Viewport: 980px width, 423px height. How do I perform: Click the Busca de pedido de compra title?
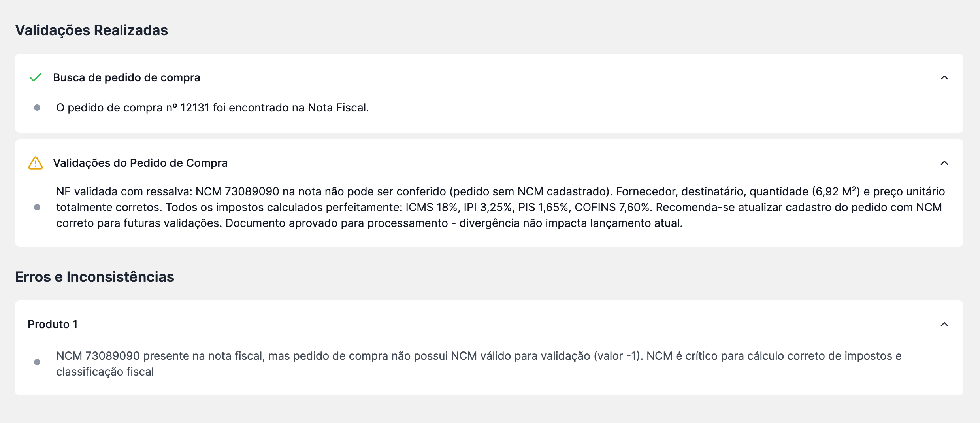126,77
